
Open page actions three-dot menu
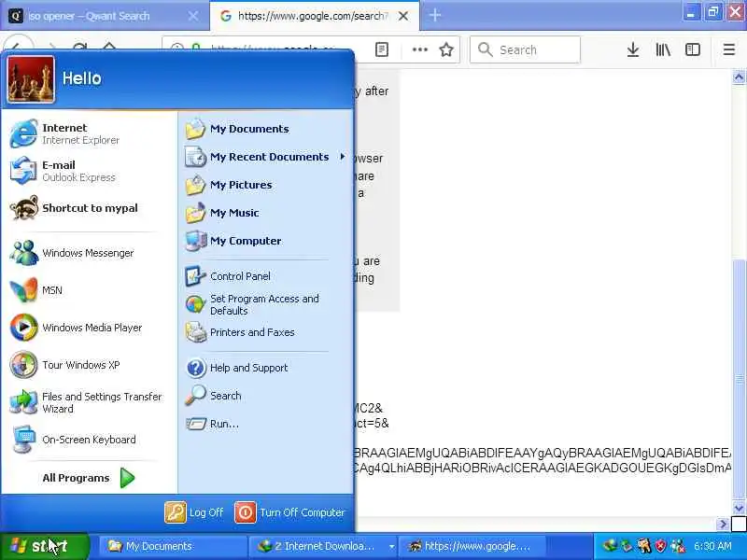(419, 49)
